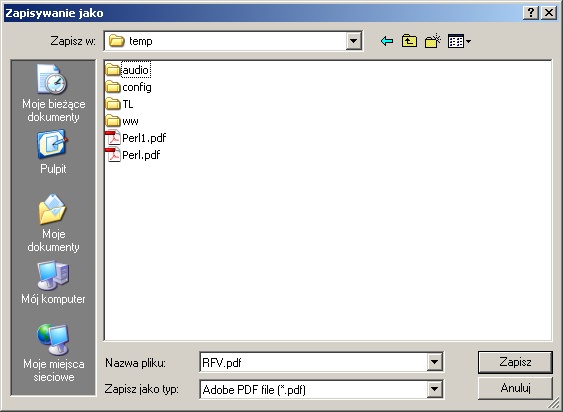Go up one folder level
Image resolution: width=563 pixels, height=412 pixels.
pos(409,41)
